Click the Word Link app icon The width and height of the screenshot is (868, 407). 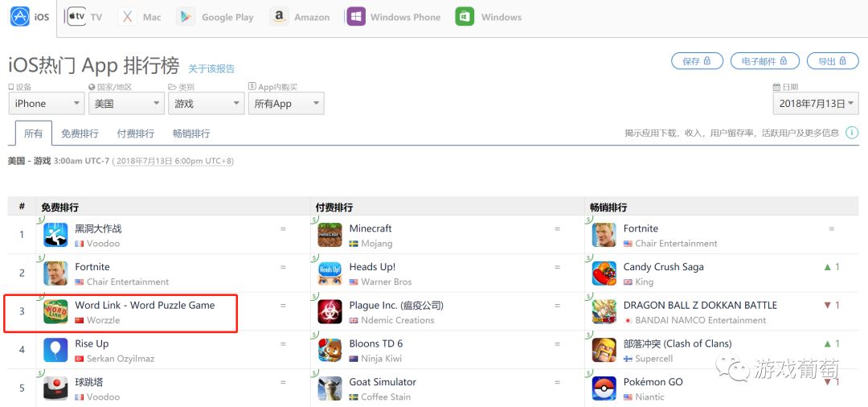coord(55,311)
